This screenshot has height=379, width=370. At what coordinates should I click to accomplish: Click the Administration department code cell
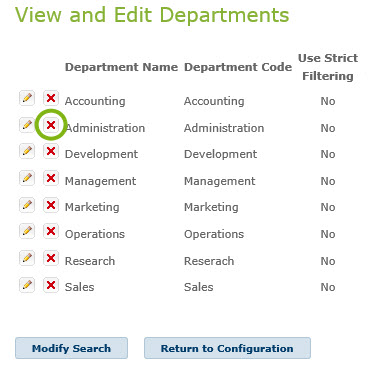pyautogui.click(x=224, y=128)
